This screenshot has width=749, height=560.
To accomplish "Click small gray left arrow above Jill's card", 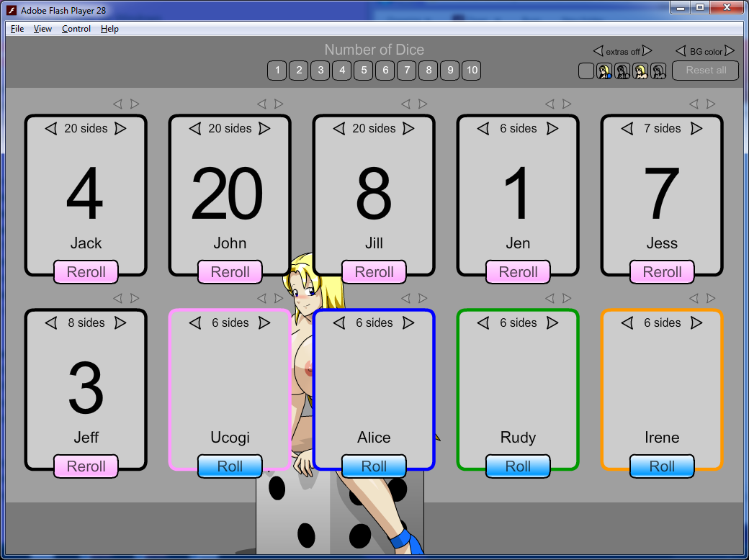I will tap(405, 104).
